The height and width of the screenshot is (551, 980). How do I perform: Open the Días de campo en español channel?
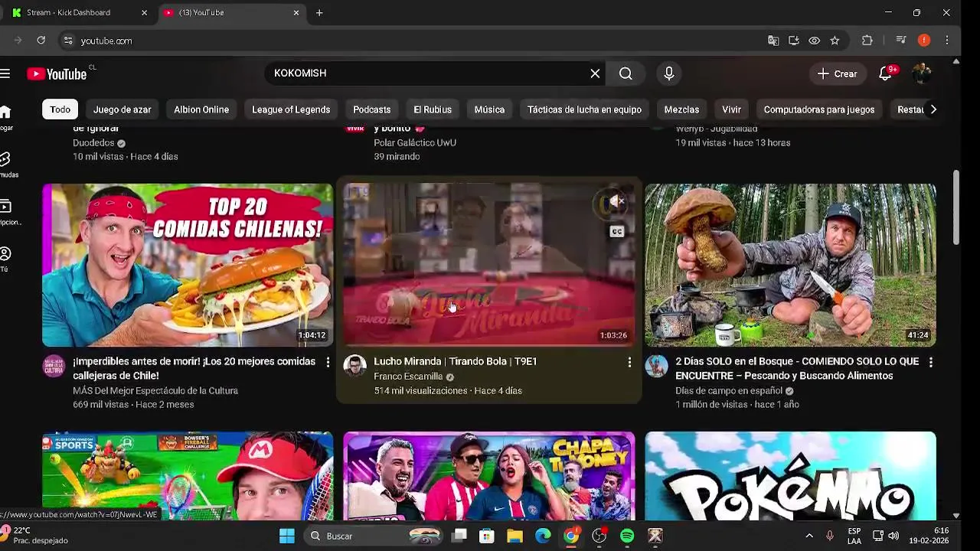729,390
